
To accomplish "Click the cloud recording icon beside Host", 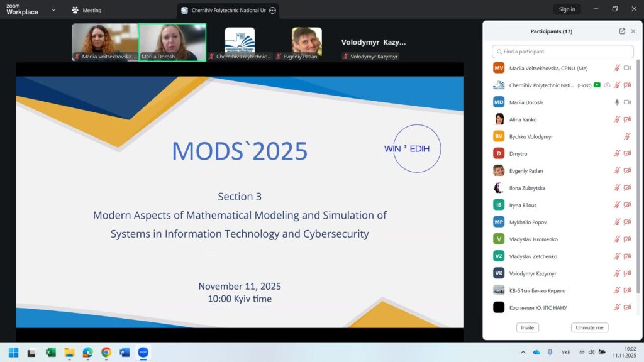I will [x=607, y=85].
